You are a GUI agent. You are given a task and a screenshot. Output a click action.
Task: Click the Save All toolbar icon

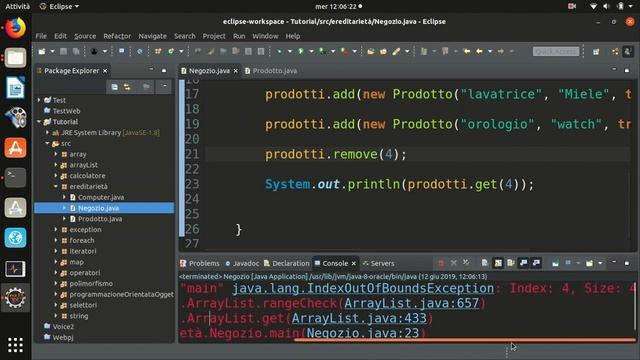pyautogui.click(x=76, y=51)
